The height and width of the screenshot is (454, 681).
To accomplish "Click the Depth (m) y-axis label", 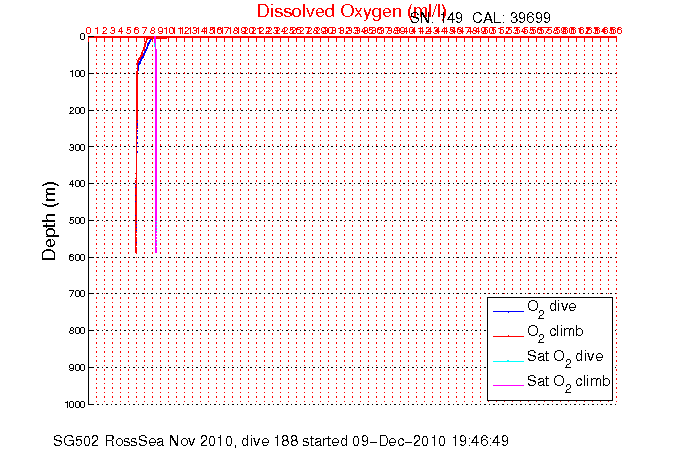I will click(49, 219).
